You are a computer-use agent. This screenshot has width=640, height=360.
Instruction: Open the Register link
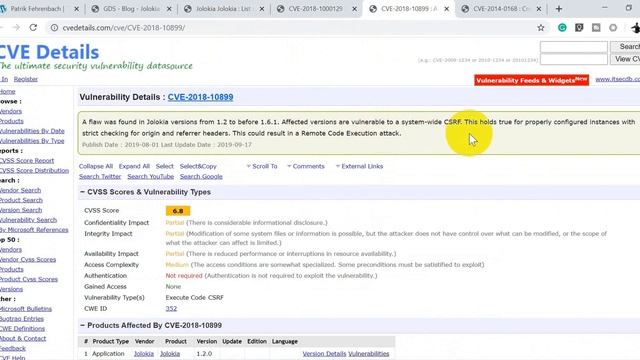click(26, 79)
